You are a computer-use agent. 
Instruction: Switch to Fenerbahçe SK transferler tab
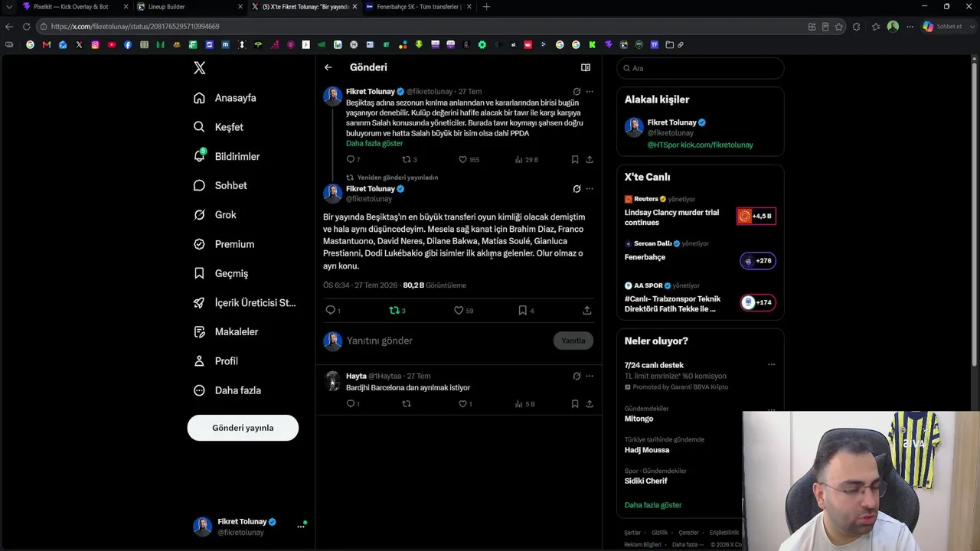pos(417,7)
